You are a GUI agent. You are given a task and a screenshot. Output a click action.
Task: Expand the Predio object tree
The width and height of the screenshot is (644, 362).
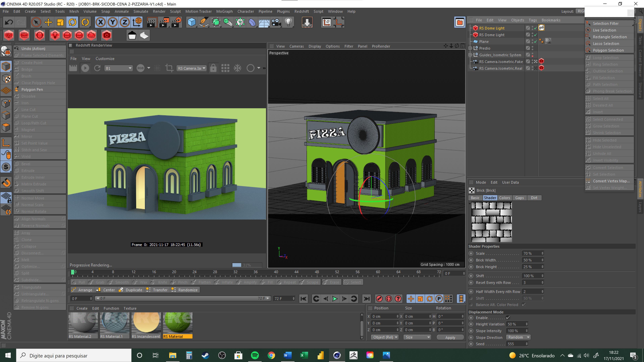coord(470,48)
